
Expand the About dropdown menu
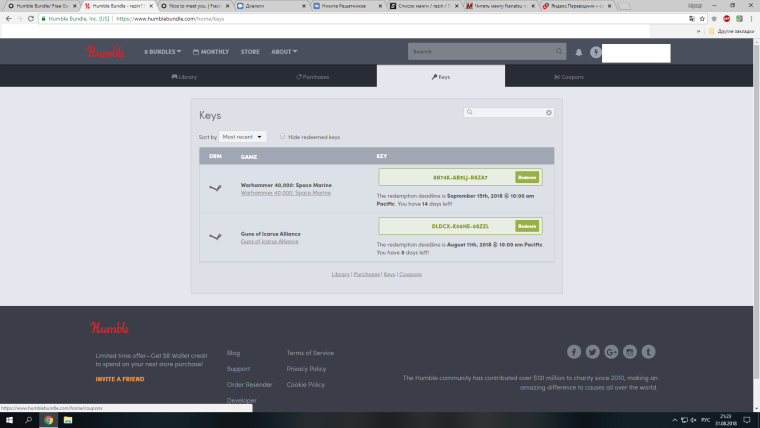pos(284,51)
